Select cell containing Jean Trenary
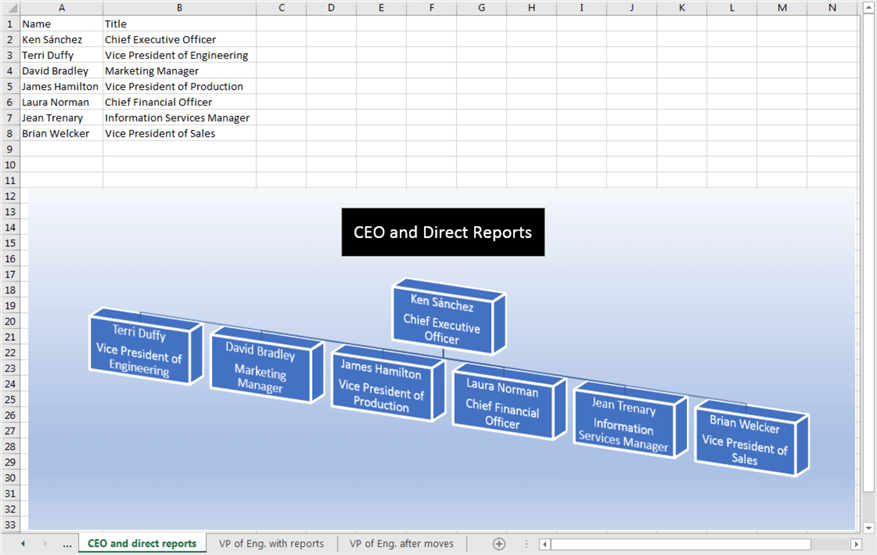The height and width of the screenshot is (555, 877). (62, 118)
